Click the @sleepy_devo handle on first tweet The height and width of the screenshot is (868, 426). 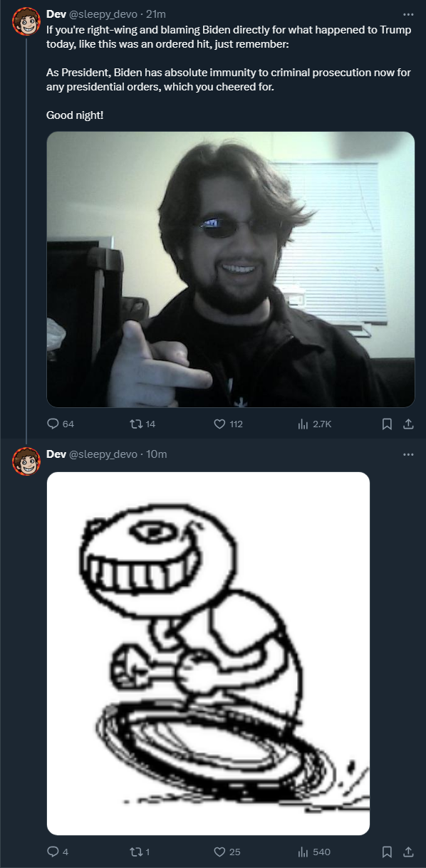[103, 14]
